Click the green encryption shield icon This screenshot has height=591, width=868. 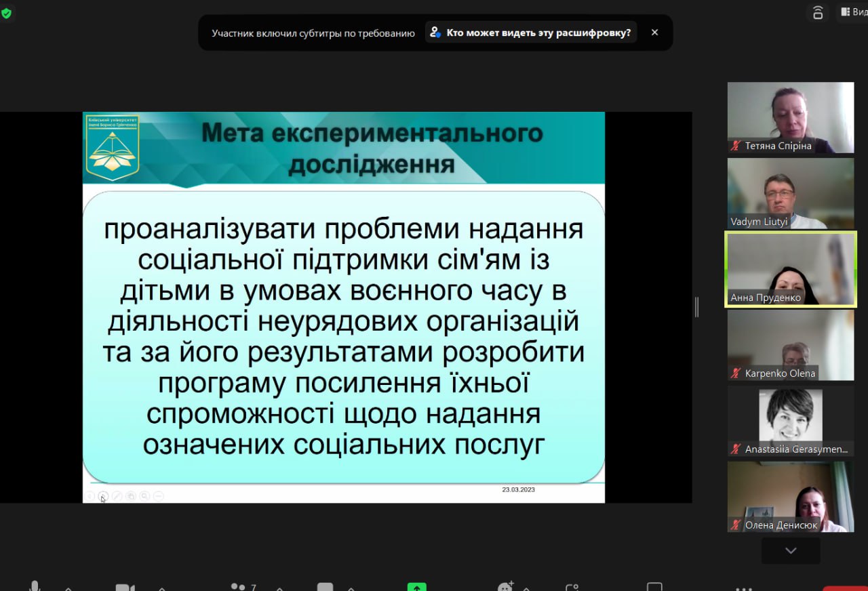[x=6, y=14]
